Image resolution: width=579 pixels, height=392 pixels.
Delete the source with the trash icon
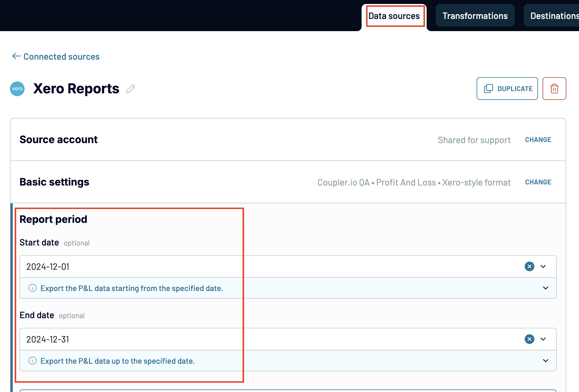[554, 89]
